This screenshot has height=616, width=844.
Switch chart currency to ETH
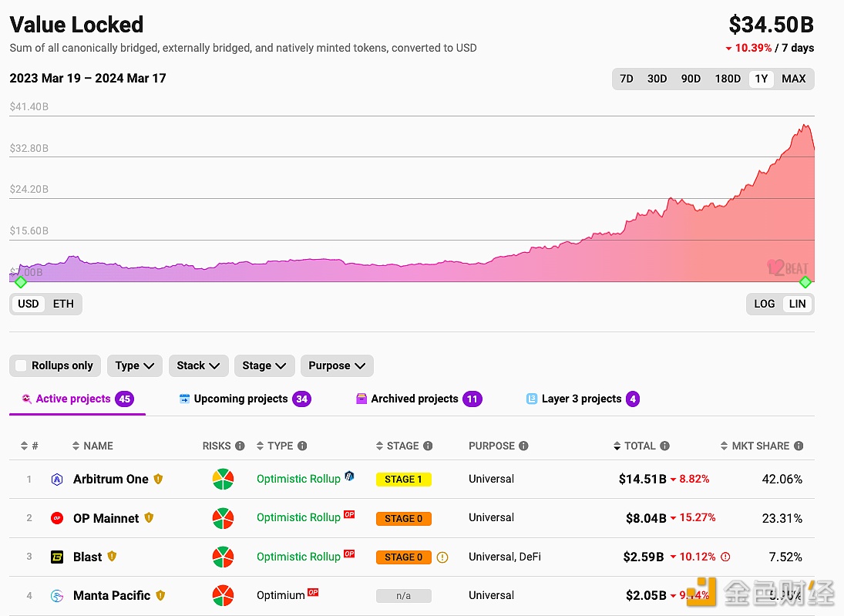(63, 304)
